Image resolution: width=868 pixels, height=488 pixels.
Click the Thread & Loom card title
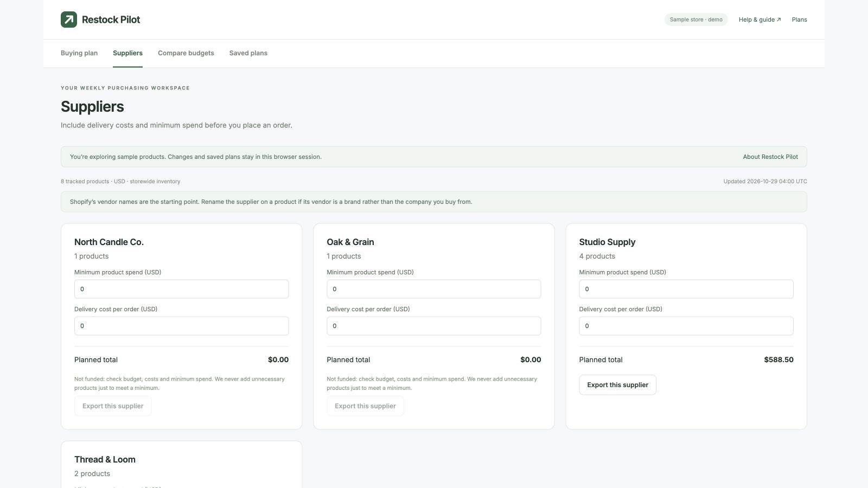105,459
